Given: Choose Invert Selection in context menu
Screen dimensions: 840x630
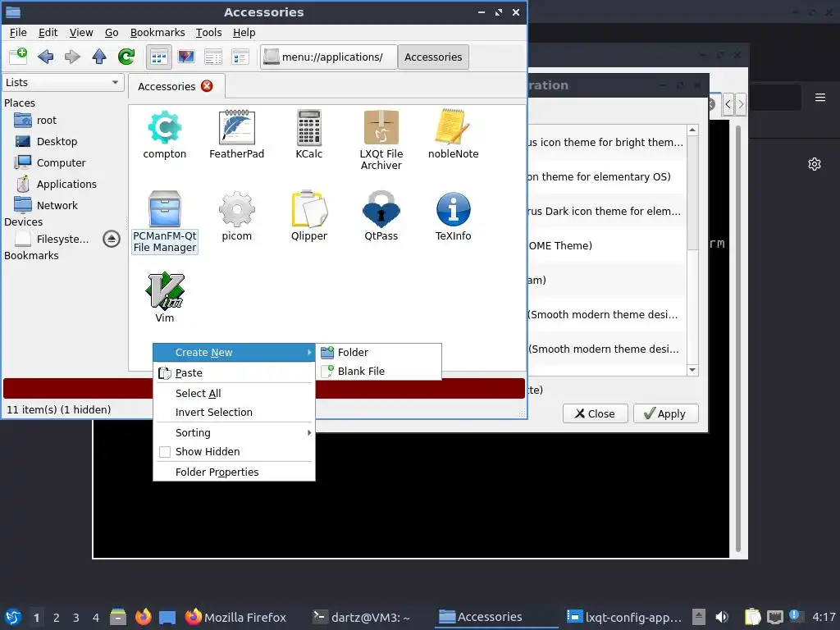Looking at the screenshot, I should click(x=234, y=412).
